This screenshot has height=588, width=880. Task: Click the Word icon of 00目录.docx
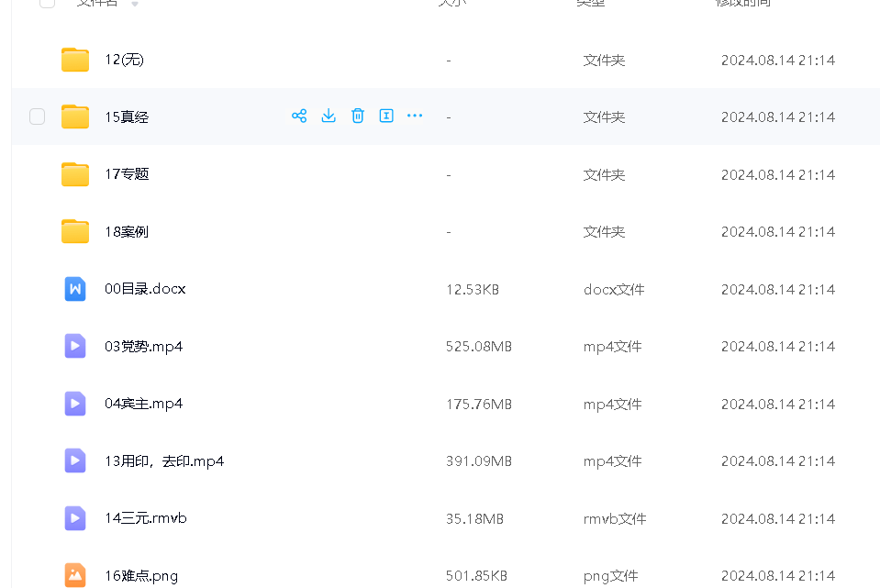[75, 289]
